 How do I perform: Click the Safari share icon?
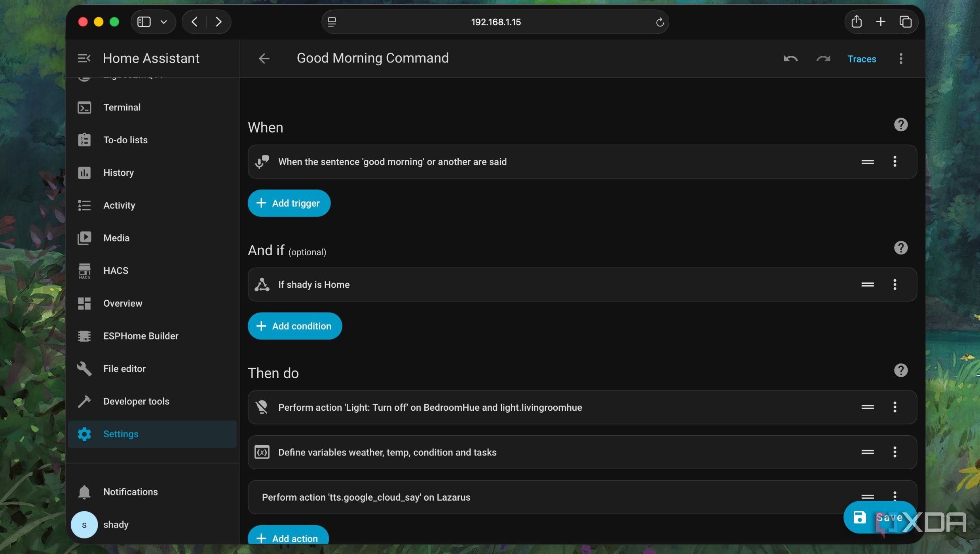coord(856,21)
